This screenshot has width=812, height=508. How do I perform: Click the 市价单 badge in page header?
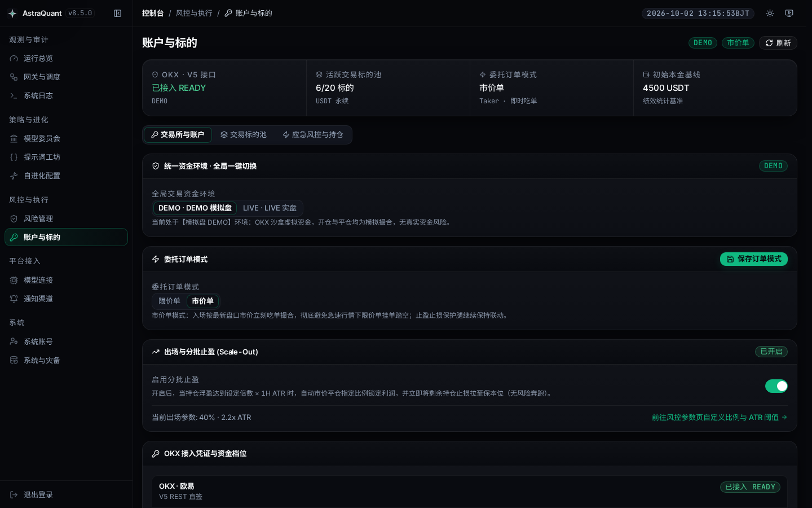738,43
